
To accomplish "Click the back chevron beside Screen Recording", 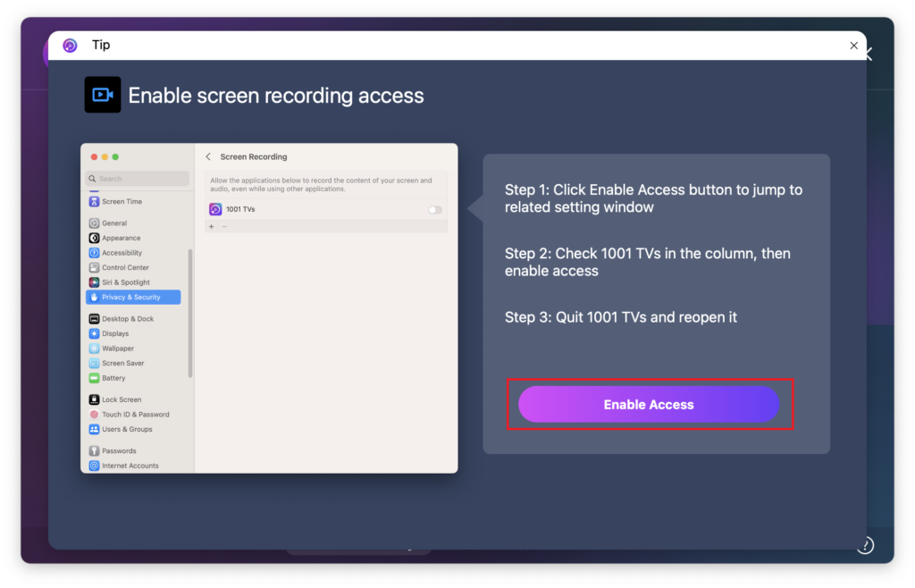I will click(208, 157).
